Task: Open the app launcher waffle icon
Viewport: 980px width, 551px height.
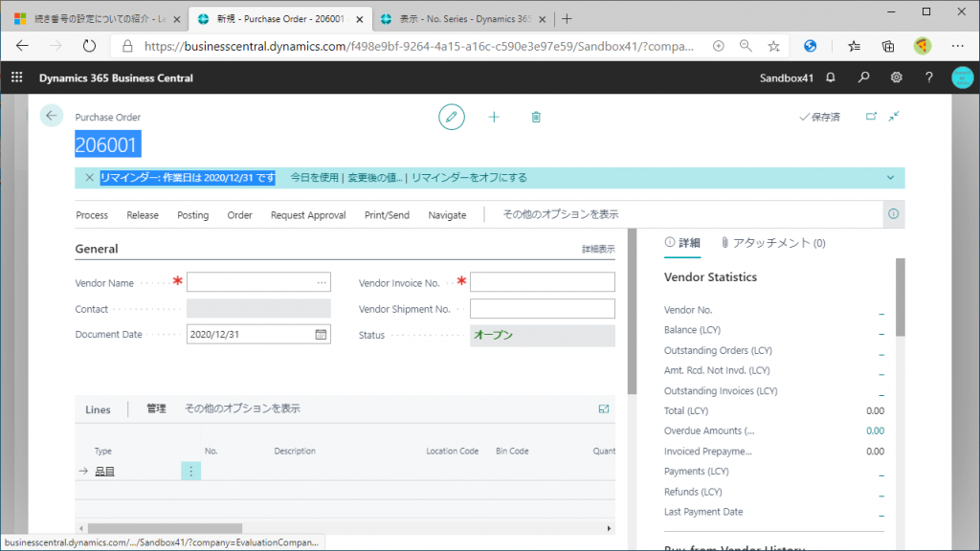Action: click(17, 77)
